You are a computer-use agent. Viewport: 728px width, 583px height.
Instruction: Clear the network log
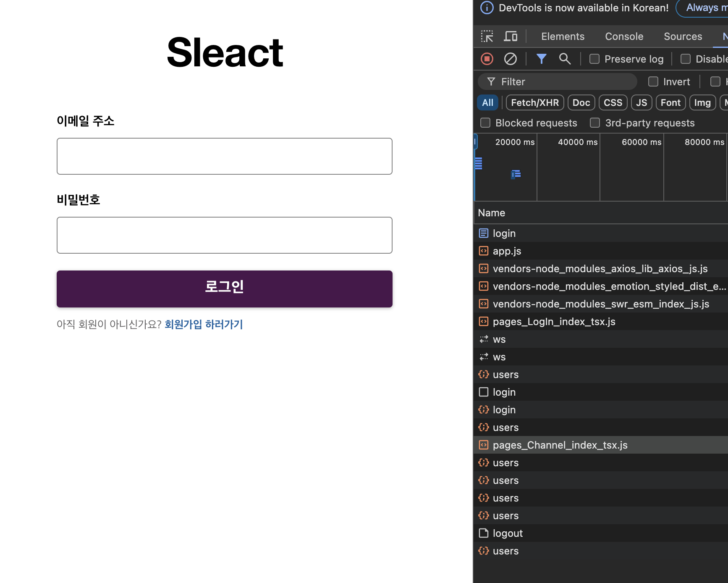(x=511, y=59)
